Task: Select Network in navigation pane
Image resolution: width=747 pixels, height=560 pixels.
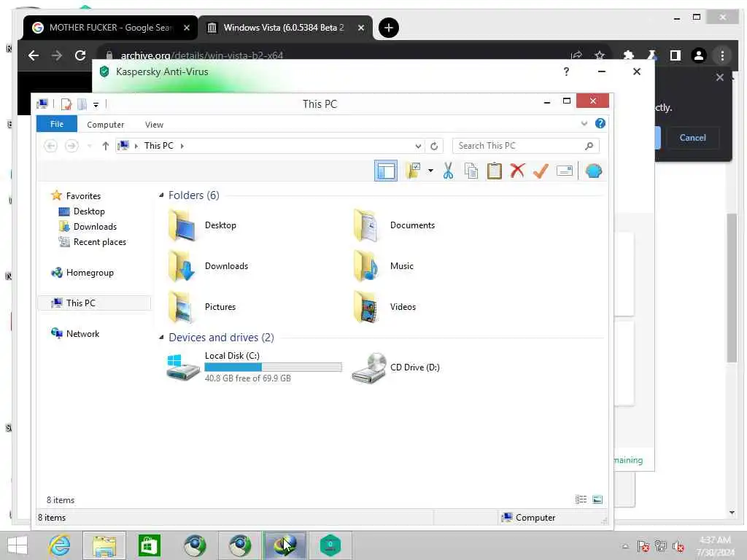Action: click(x=75, y=334)
